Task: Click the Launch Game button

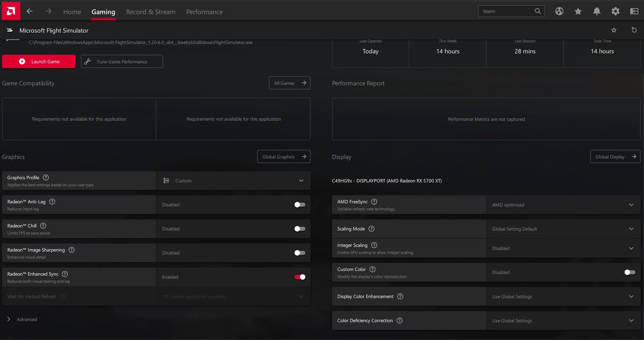Action: pyautogui.click(x=39, y=61)
